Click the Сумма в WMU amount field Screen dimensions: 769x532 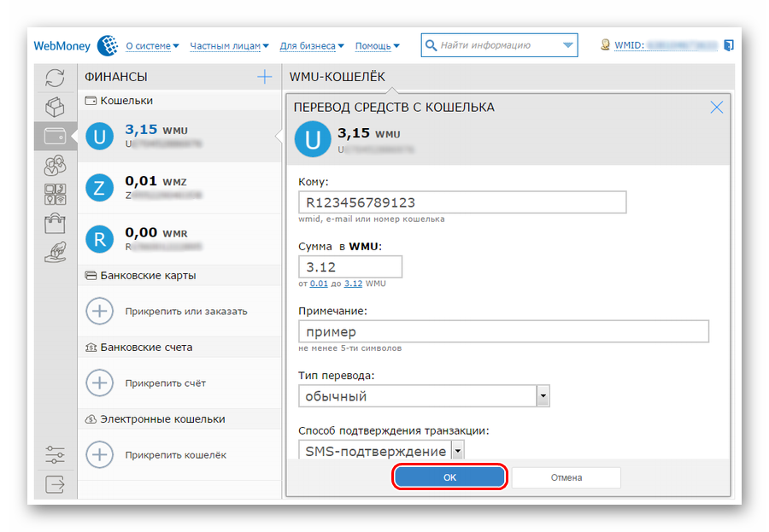coord(350,266)
